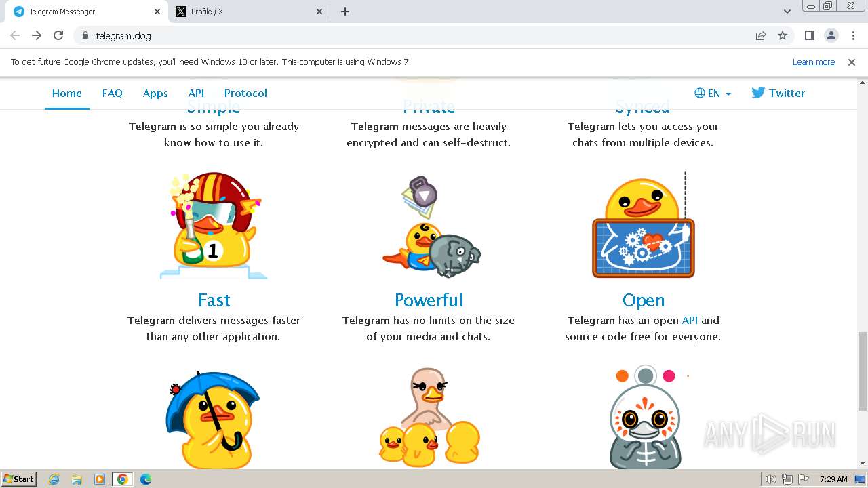Image resolution: width=868 pixels, height=488 pixels.
Task: Bookmark this page with the star icon
Action: pyautogui.click(x=783, y=35)
